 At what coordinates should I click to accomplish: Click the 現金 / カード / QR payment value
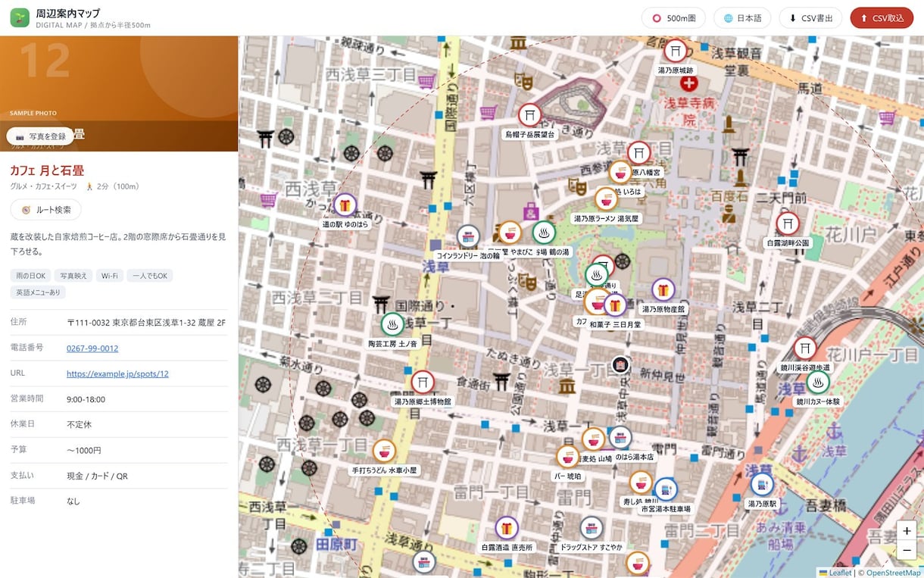(x=97, y=476)
